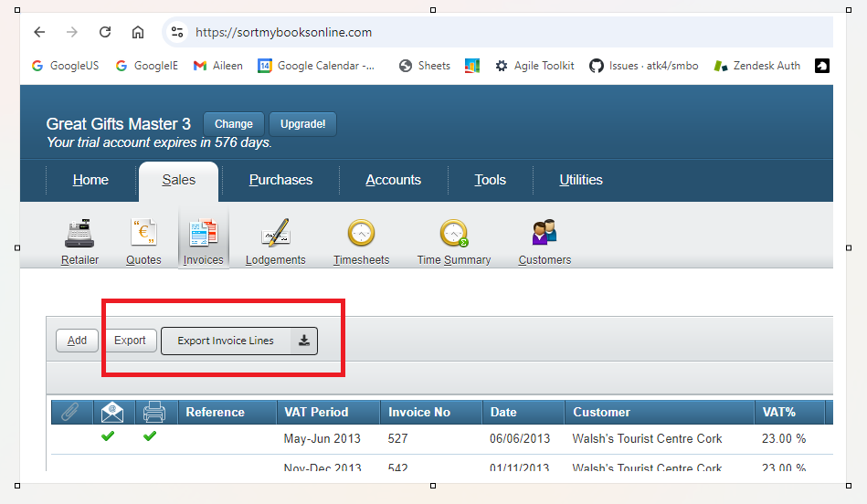The height and width of the screenshot is (504, 867).
Task: Click the browser address bar URL
Action: click(x=283, y=32)
